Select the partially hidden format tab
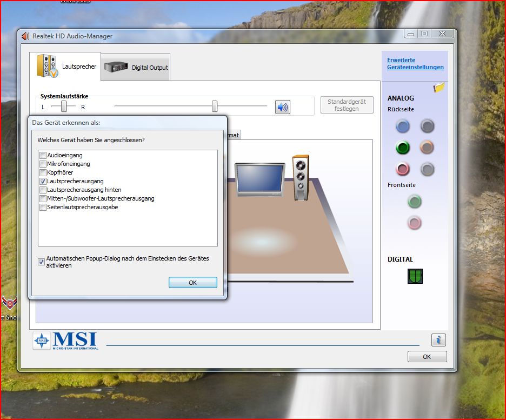The width and height of the screenshot is (506, 420). pos(234,135)
